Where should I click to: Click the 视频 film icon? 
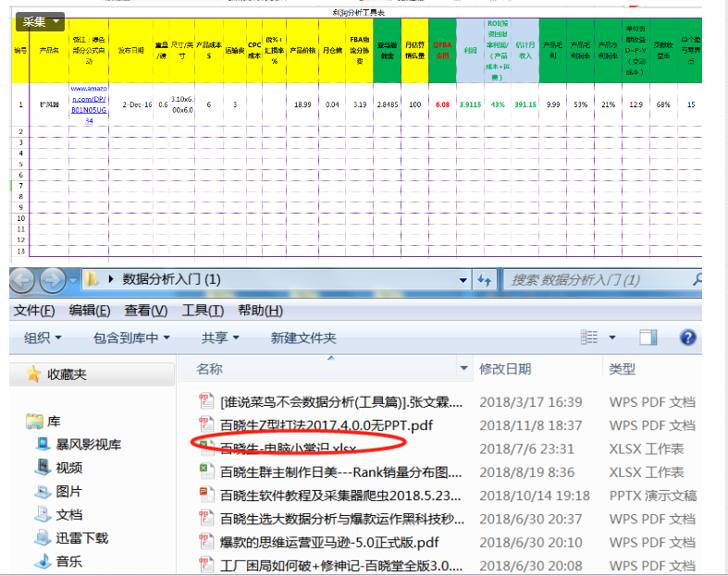[43, 467]
